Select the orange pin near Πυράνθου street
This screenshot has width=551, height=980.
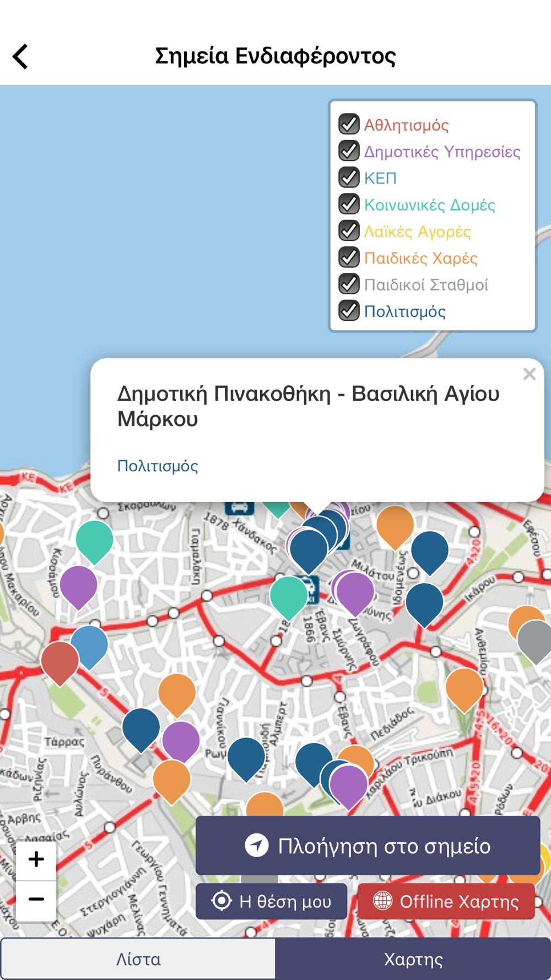click(172, 782)
